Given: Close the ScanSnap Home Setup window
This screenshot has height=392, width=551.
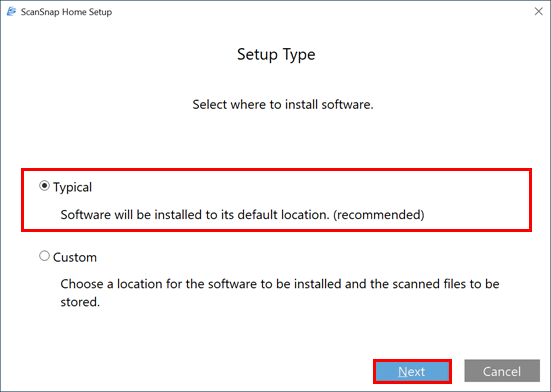Looking at the screenshot, I should (538, 12).
